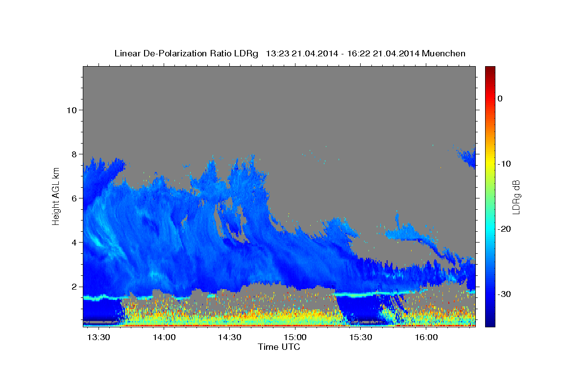Click the colorbar value label -10
588x392 pixels.
click(504, 164)
